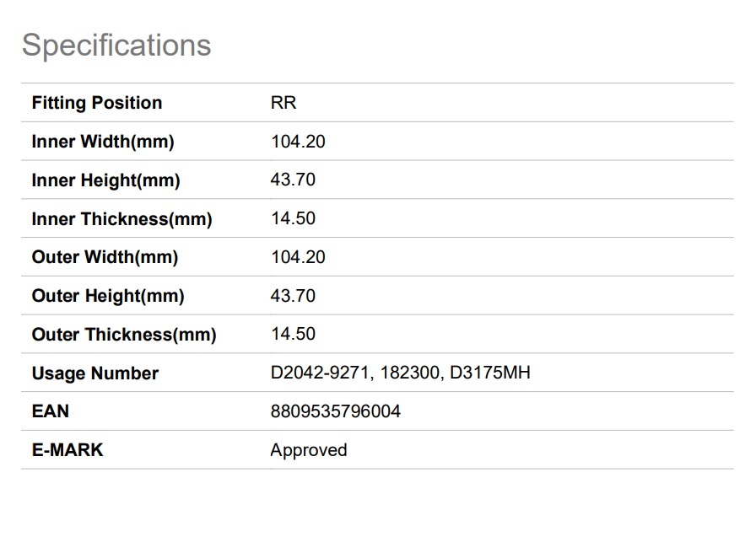
Task: Select the Inner Width(mm) label
Action: pos(103,142)
